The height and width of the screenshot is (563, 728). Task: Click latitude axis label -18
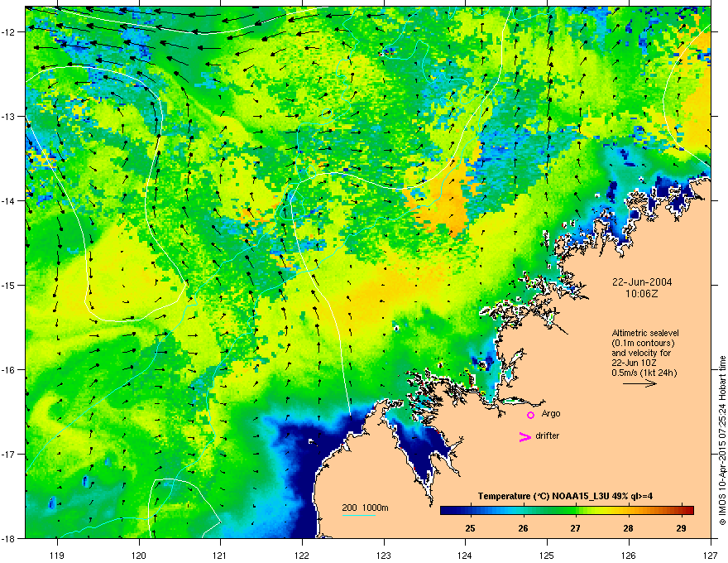pyautogui.click(x=9, y=538)
